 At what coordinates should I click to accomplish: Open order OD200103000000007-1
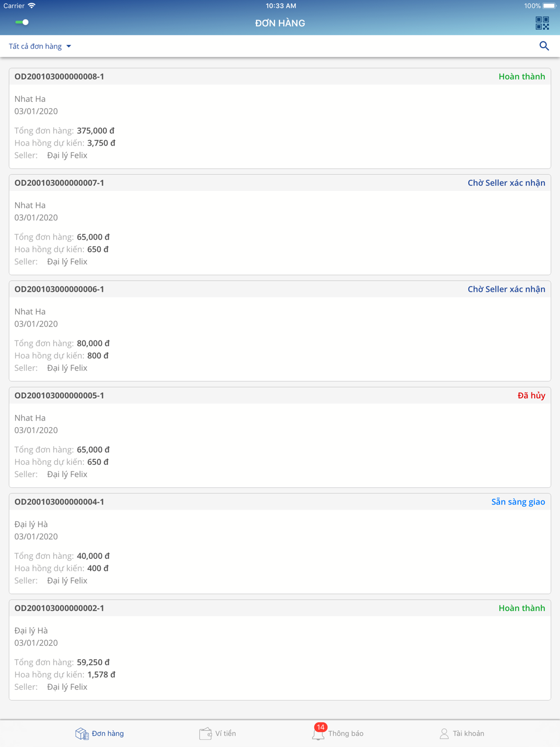[x=280, y=225]
